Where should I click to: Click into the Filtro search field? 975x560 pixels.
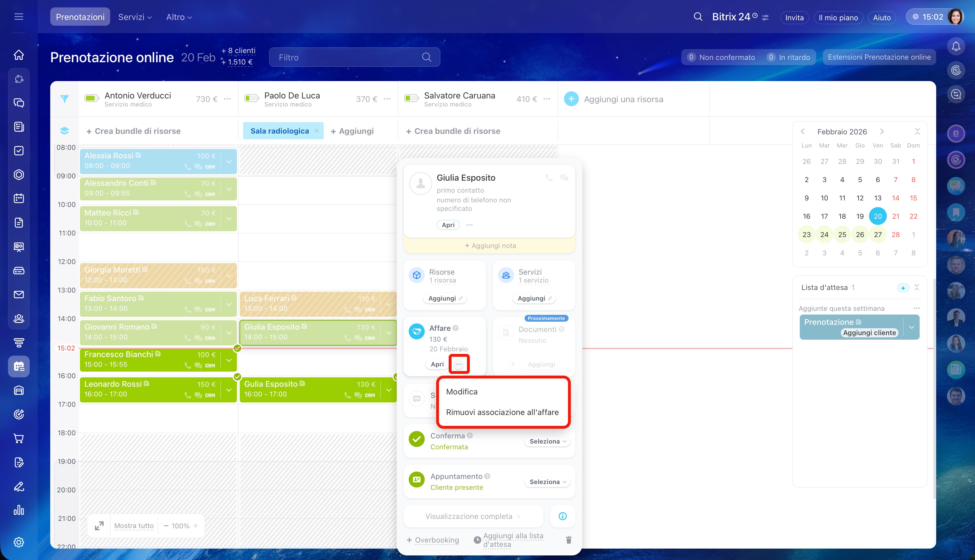346,57
